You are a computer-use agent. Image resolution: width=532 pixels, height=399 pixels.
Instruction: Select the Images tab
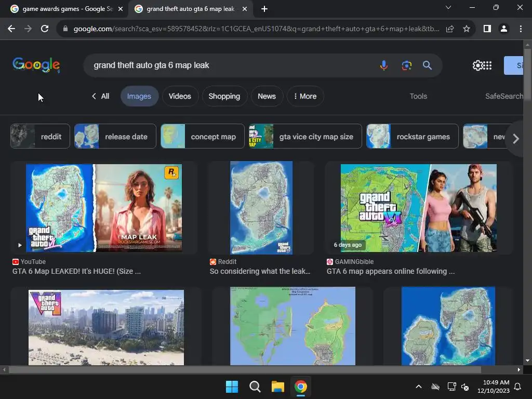tap(139, 96)
